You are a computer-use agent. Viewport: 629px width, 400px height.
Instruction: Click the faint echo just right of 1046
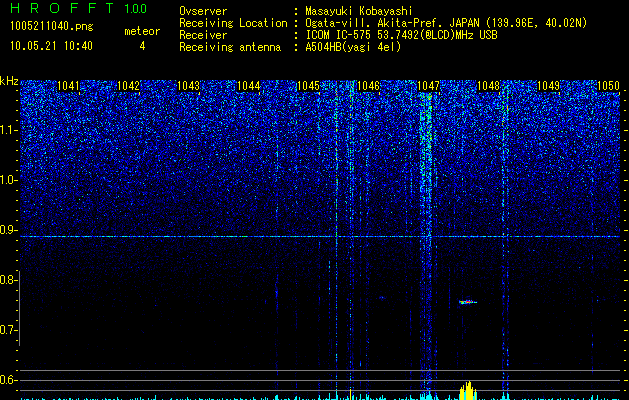click(382, 297)
